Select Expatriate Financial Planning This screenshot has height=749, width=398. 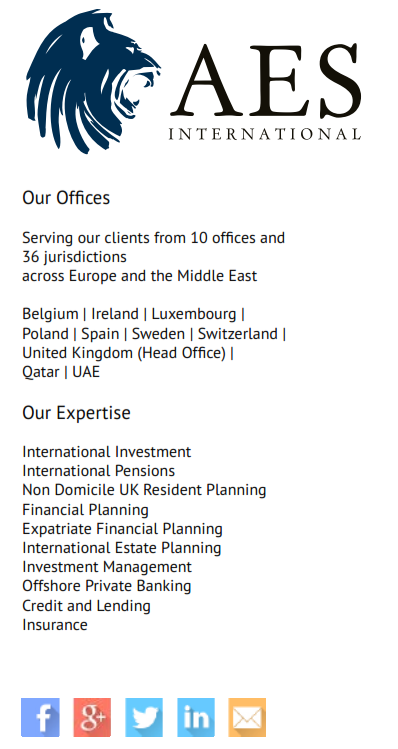(122, 529)
